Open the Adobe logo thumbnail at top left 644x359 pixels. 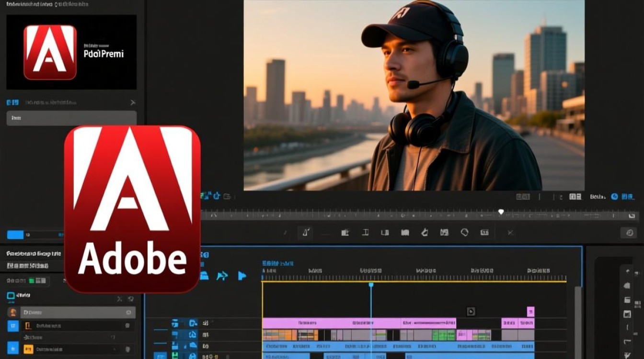coord(71,52)
